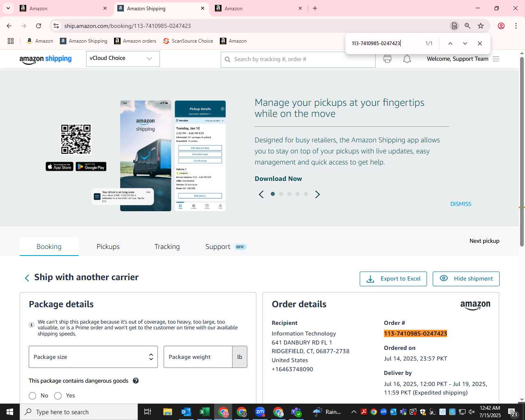Select second carousel dot
The image size is (525, 420).
[281, 194]
